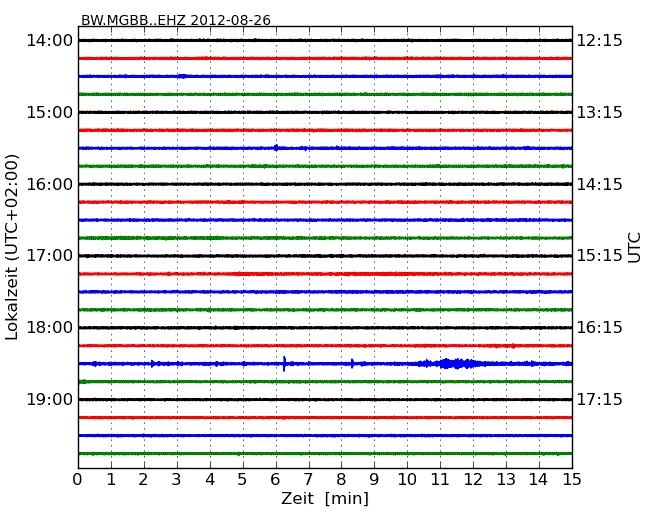Click the Lokalzeit (UTC+02:00) axis label
This screenshot has height=520, width=650.
tap(12, 247)
